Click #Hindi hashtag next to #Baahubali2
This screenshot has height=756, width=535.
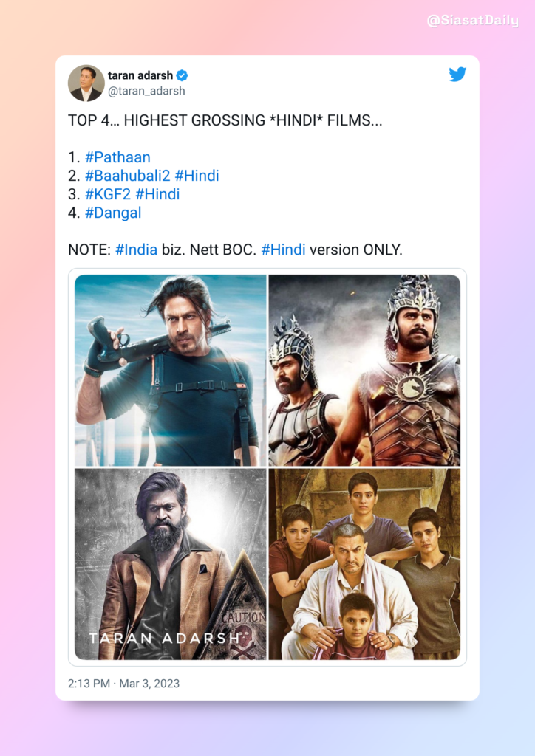[197, 176]
